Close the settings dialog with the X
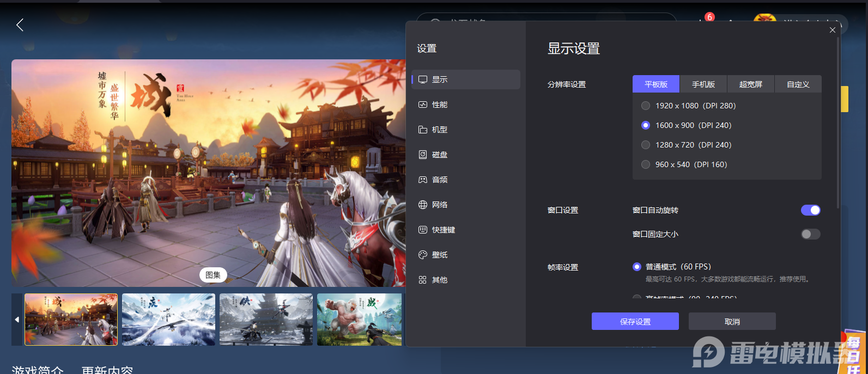Screen dimensions: 868x374 point(833,30)
